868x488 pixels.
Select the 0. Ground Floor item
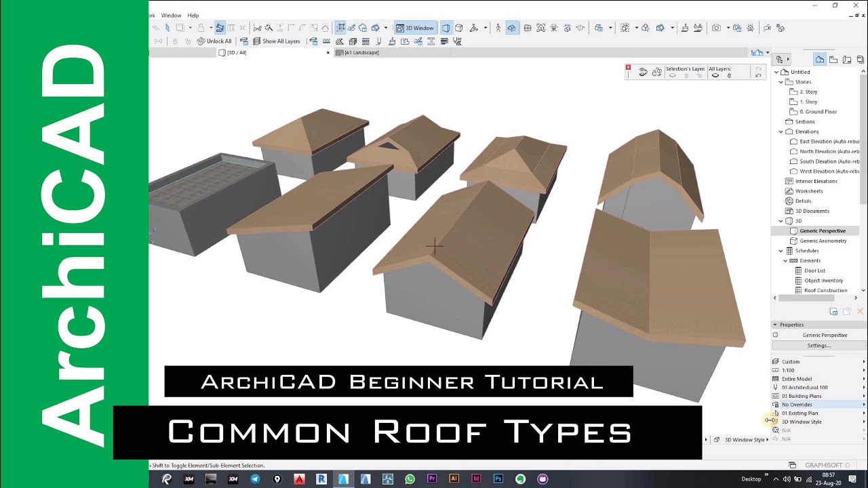[814, 112]
